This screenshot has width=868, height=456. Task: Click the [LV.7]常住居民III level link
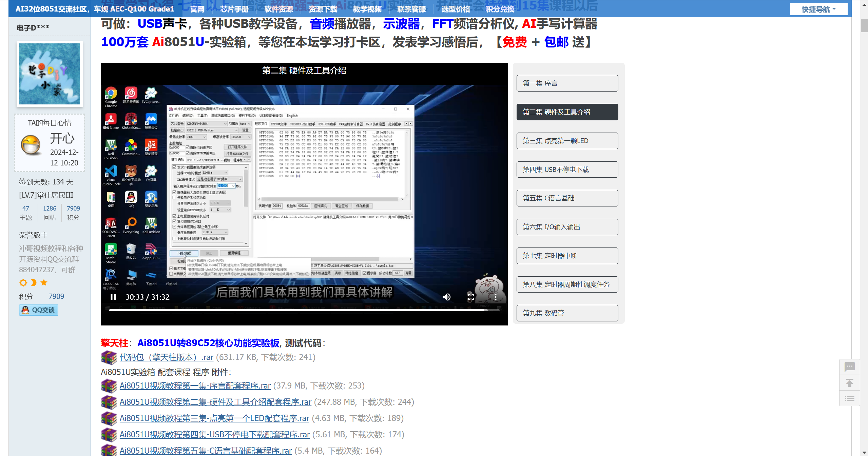pyautogui.click(x=46, y=195)
